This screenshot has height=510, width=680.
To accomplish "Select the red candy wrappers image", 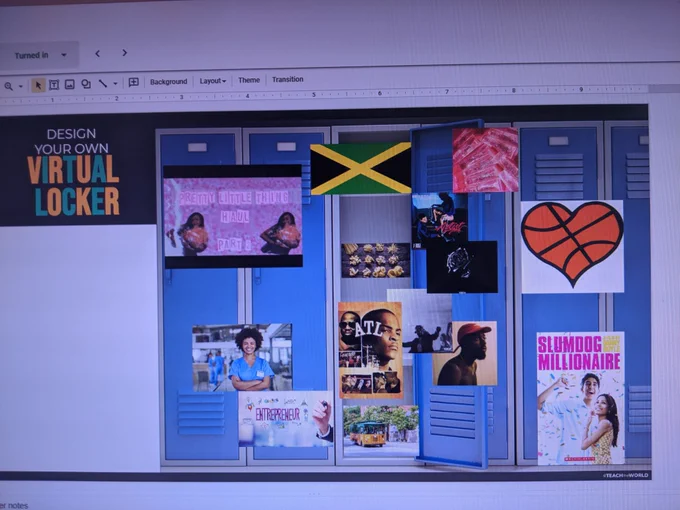I will (485, 160).
